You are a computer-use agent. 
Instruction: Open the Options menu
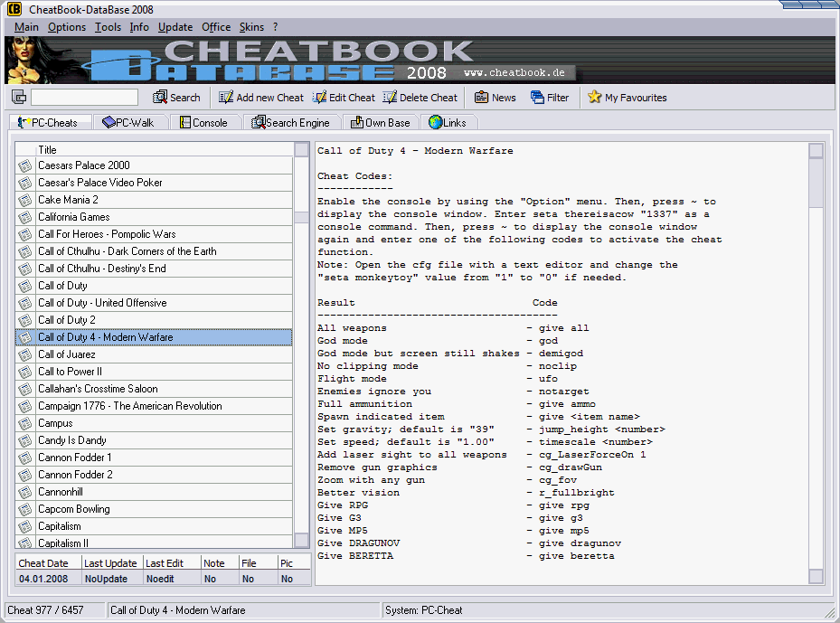point(66,27)
